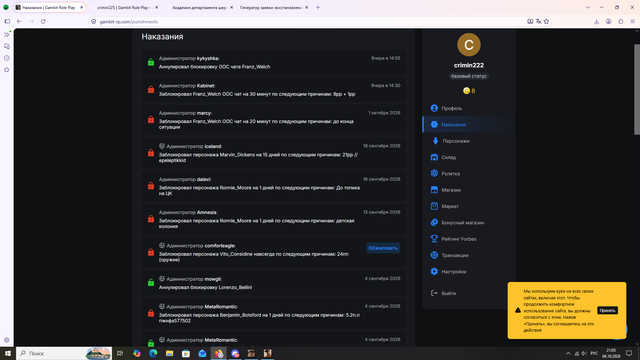Switch to Академия департамента browser tab
This screenshot has width=640, height=360.
pyautogui.click(x=199, y=7)
